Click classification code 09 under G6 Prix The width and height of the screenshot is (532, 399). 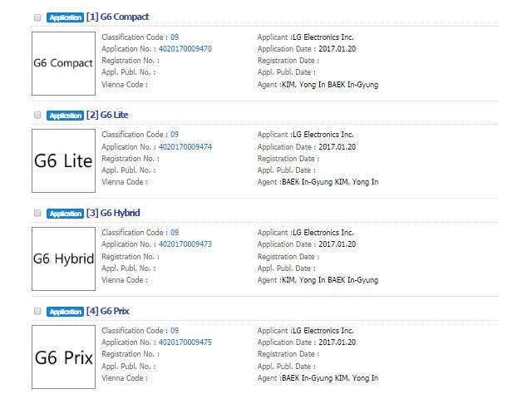[x=175, y=331]
